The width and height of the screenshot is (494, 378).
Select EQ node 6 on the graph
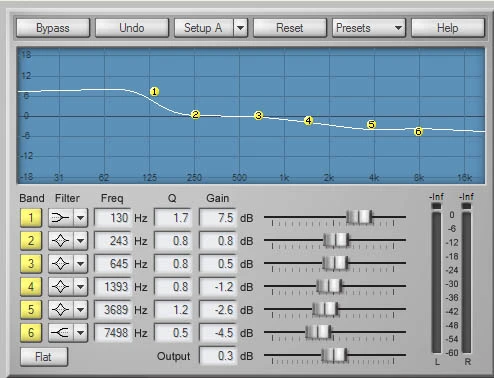point(418,132)
